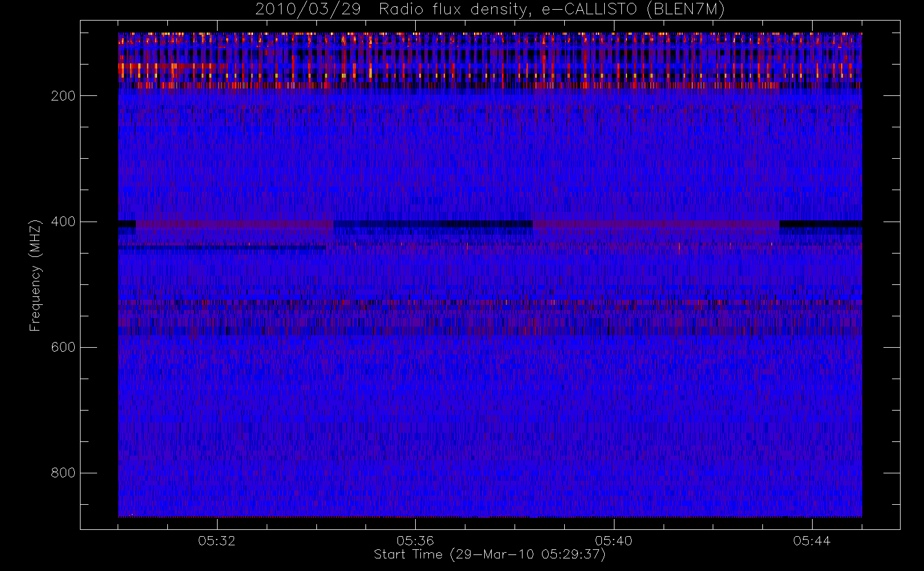Viewport: 924px width, 571px height.
Task: Click the plot title mentioning e-CALLISTO (BLEN7M)
Action: [490, 9]
